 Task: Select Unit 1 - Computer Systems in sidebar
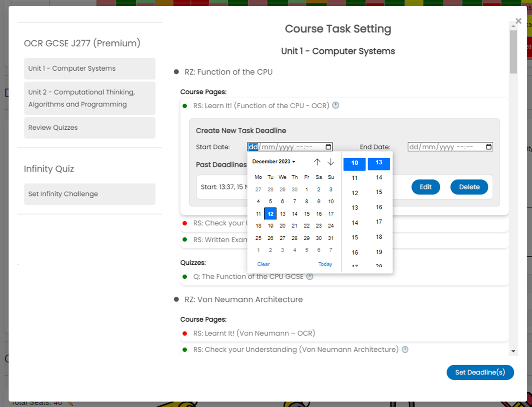pyautogui.click(x=90, y=69)
